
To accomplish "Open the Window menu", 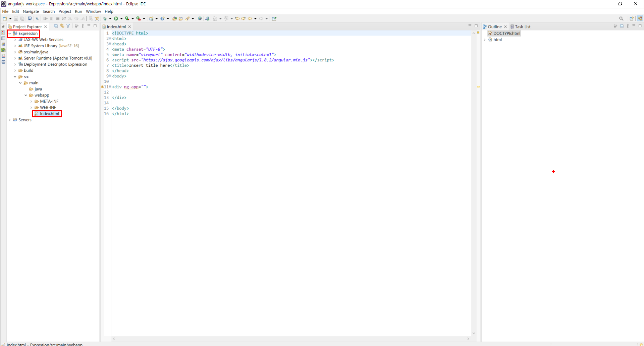I will click(93, 11).
